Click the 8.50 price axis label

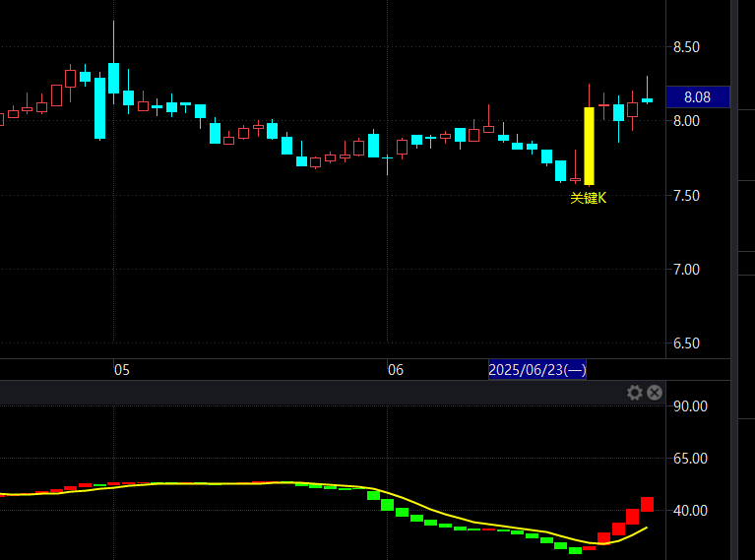pos(686,47)
